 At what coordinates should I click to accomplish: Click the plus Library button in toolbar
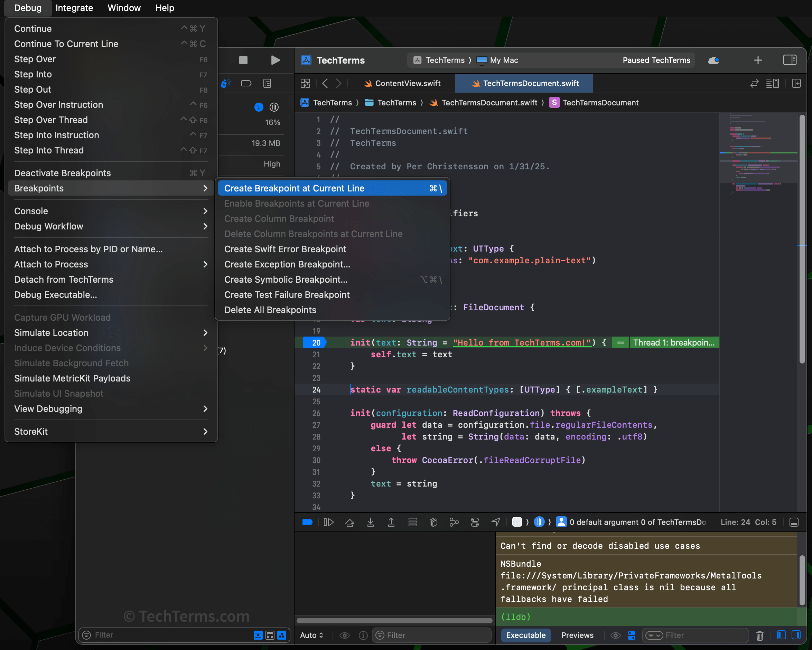(758, 60)
